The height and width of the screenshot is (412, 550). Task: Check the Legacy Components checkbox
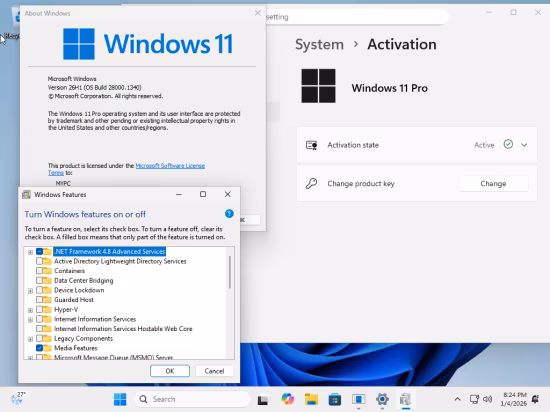pos(39,338)
